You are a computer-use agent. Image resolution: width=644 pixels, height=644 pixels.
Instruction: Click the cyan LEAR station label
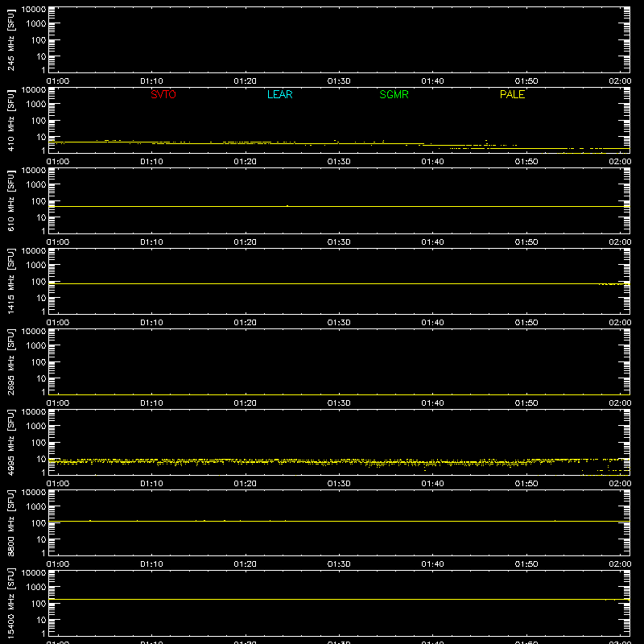[279, 94]
